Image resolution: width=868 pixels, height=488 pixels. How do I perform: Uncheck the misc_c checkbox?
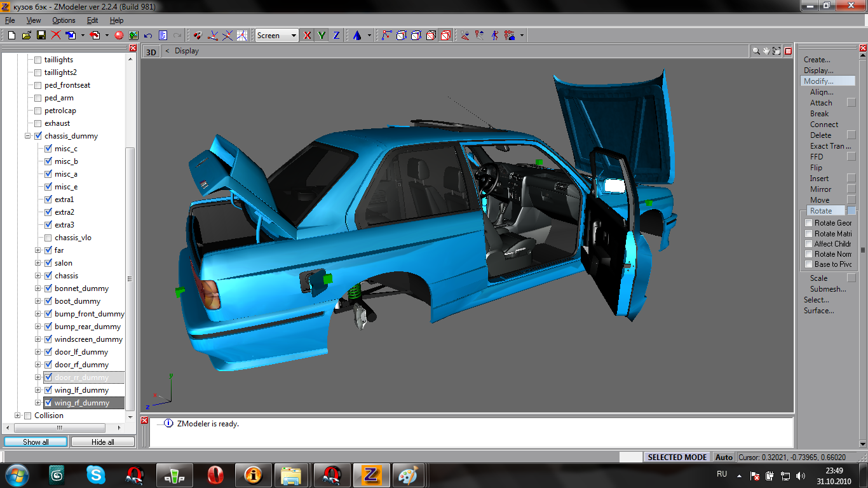[48, 149]
